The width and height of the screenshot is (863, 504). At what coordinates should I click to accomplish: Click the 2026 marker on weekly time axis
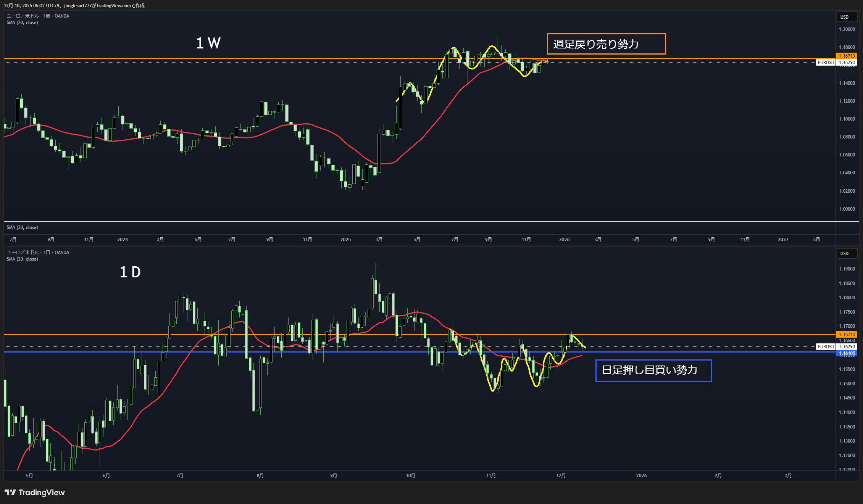564,240
